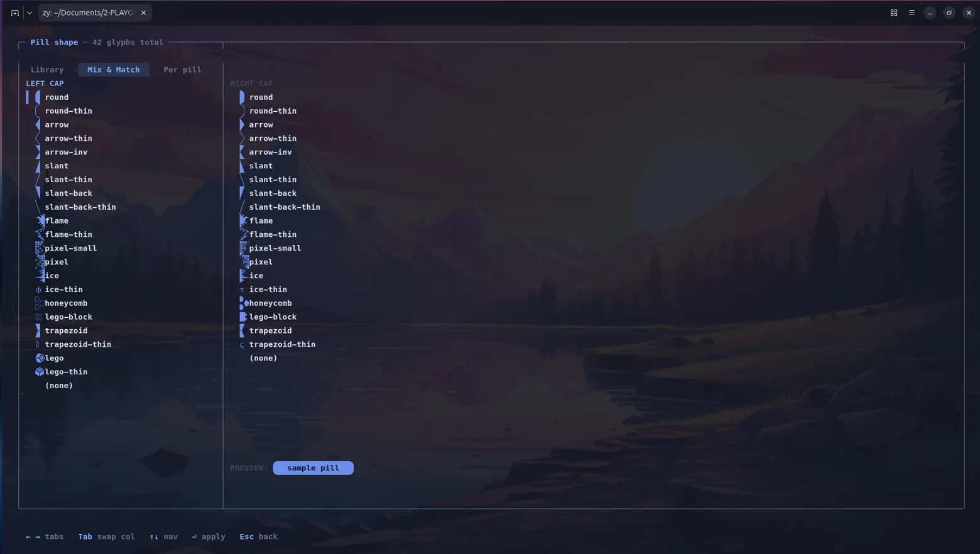980x554 pixels.
Task: Switch to the Library tab
Action: click(47, 70)
